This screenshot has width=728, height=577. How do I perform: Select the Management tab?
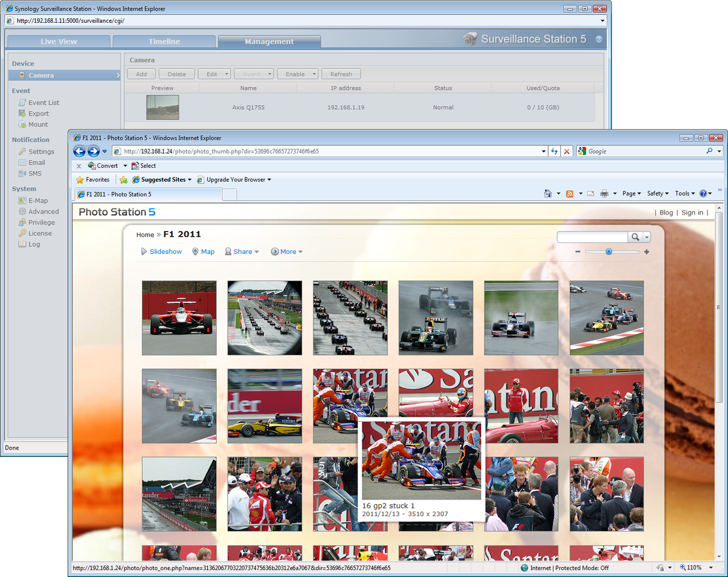pos(270,42)
